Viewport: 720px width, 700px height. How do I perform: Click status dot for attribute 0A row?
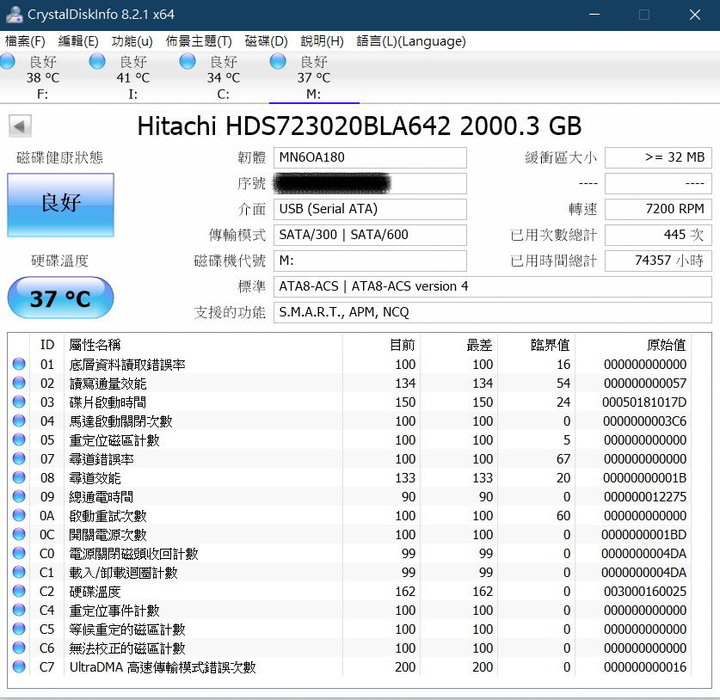pyautogui.click(x=19, y=515)
